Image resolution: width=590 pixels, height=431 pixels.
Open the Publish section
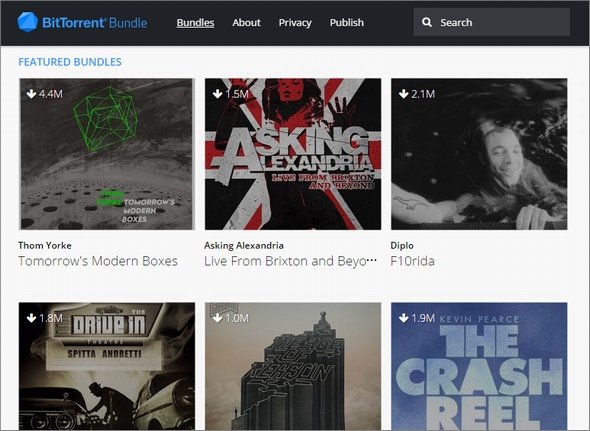tap(347, 23)
